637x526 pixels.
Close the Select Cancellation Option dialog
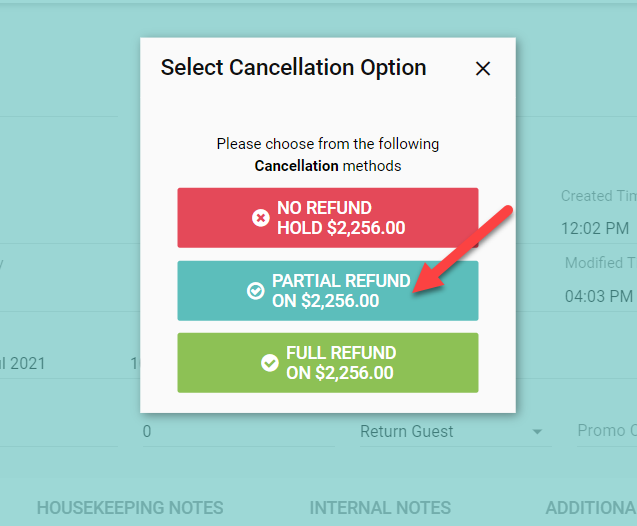click(483, 69)
